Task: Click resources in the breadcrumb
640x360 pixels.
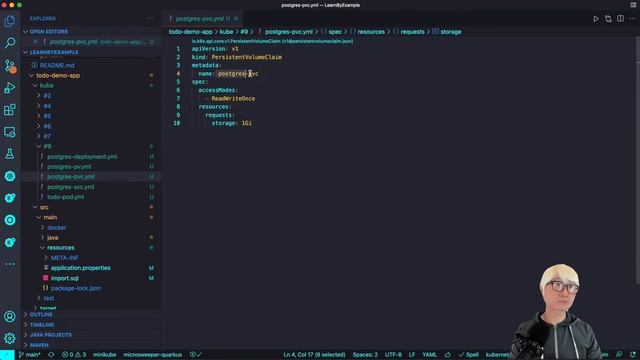Action: click(x=371, y=31)
